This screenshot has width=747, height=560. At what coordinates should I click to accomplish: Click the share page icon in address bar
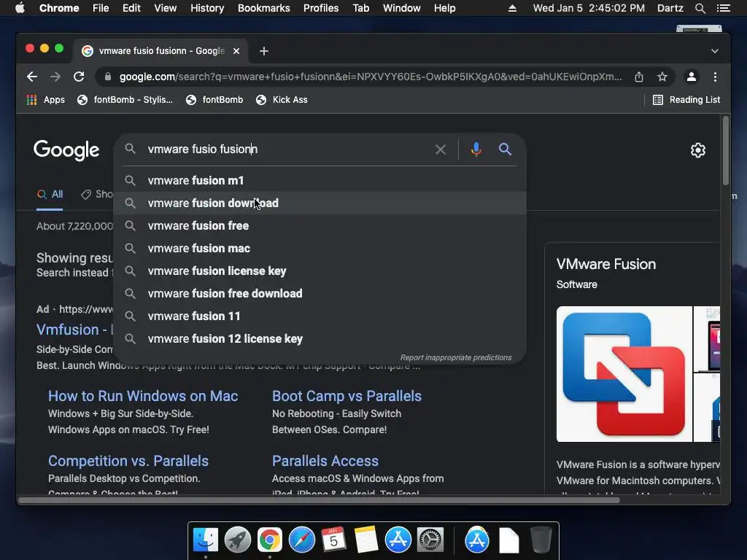tap(639, 77)
